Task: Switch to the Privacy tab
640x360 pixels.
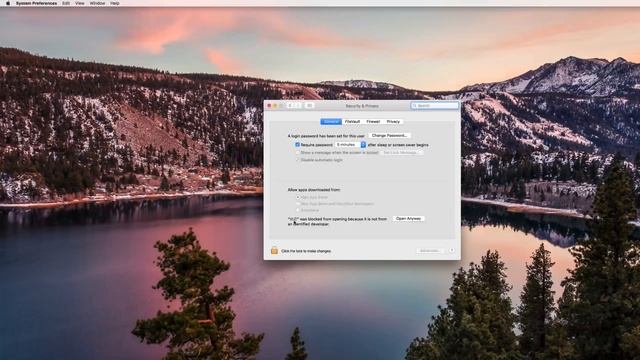Action: [393, 122]
